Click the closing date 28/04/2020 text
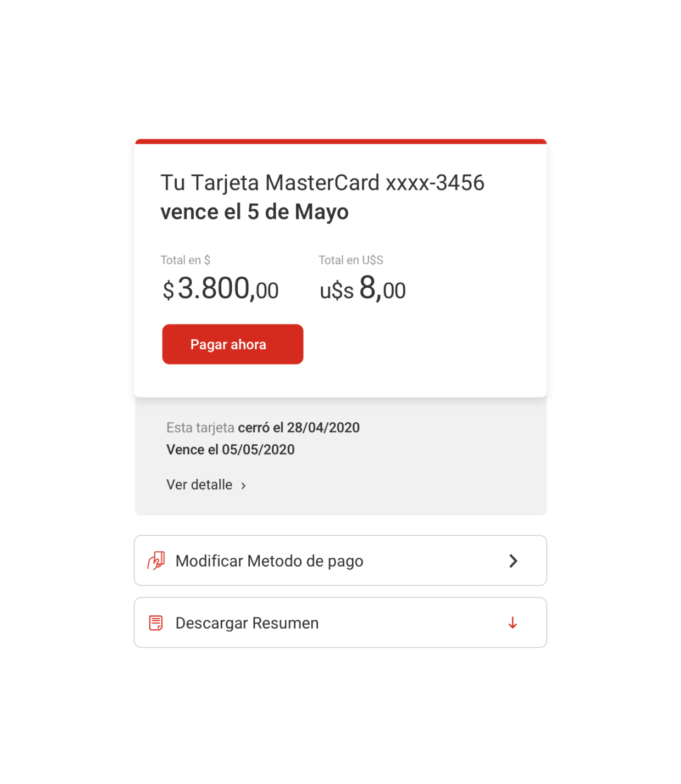 pyautogui.click(x=323, y=428)
